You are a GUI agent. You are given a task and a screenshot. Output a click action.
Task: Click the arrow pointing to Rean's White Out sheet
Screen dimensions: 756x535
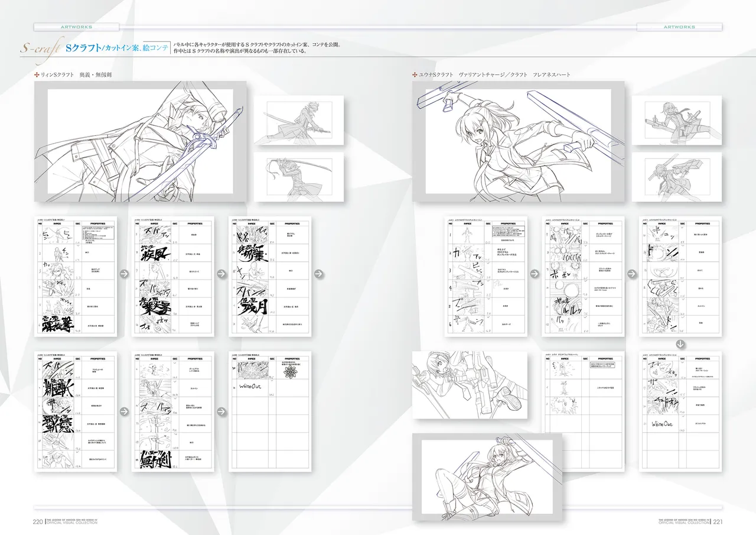tap(220, 411)
